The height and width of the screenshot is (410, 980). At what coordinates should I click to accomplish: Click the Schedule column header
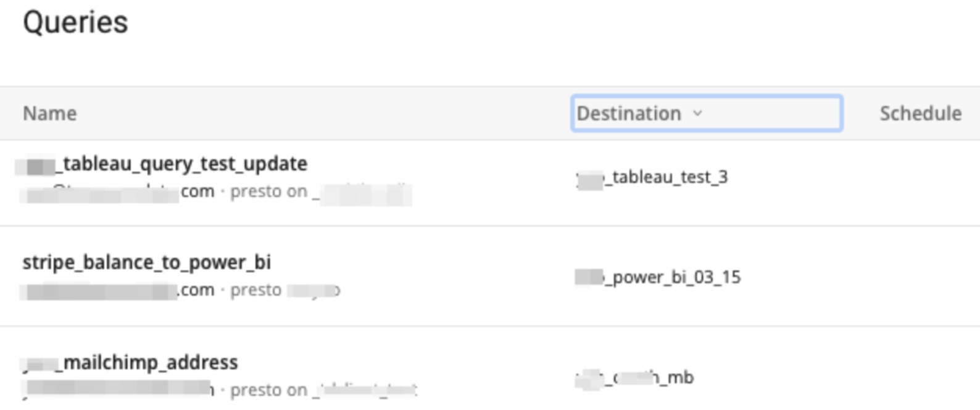(920, 113)
